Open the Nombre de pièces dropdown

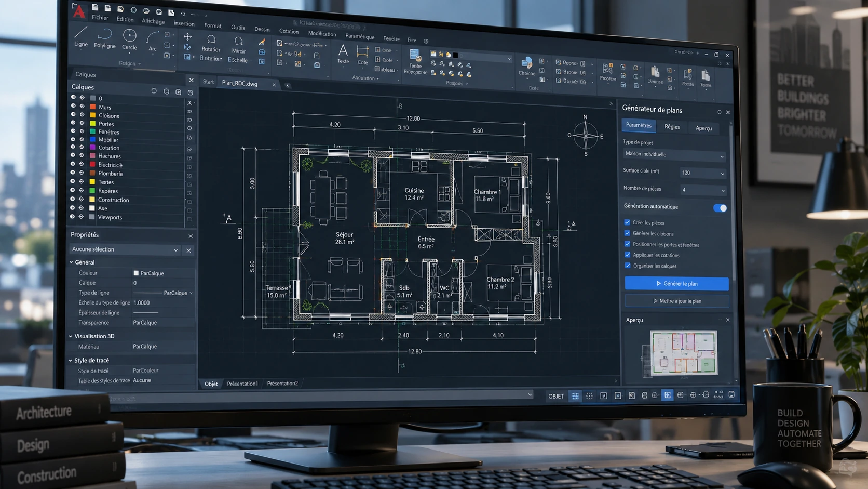click(703, 190)
